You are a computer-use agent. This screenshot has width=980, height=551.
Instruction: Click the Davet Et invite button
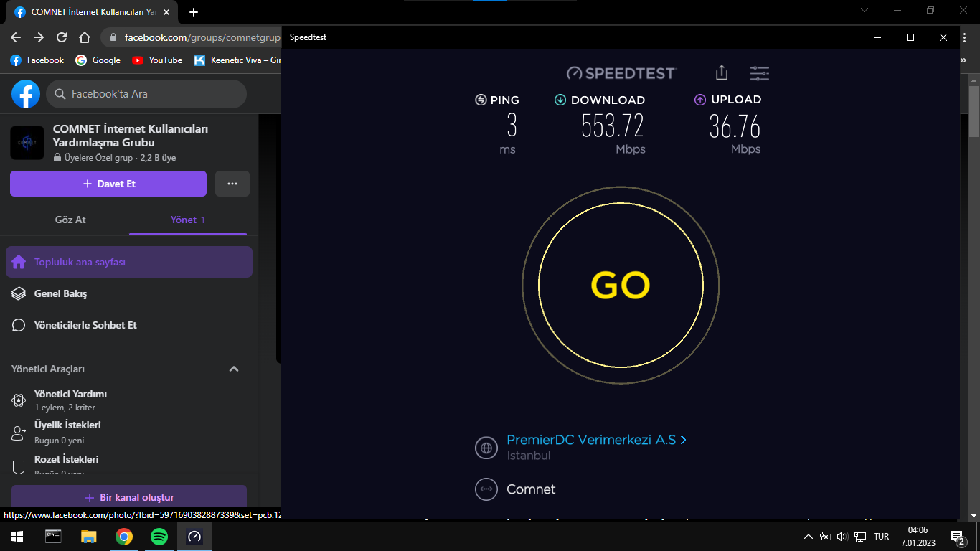(x=108, y=184)
